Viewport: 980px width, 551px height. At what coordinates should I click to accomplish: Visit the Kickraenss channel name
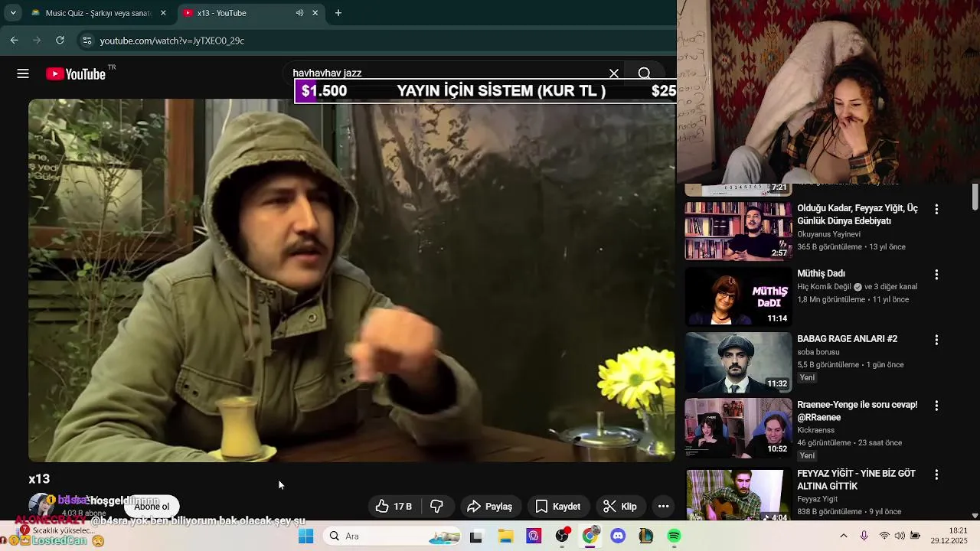815,430
